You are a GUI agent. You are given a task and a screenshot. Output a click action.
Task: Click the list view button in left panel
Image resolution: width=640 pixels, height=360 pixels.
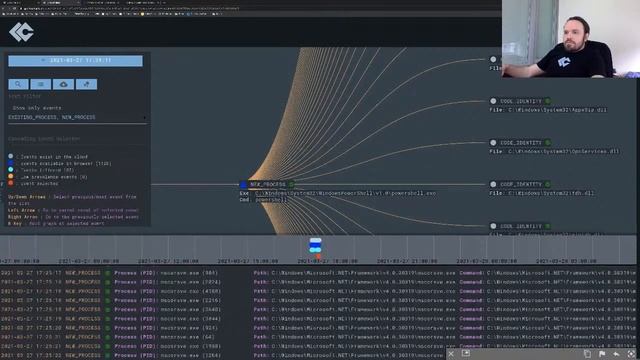coord(41,84)
